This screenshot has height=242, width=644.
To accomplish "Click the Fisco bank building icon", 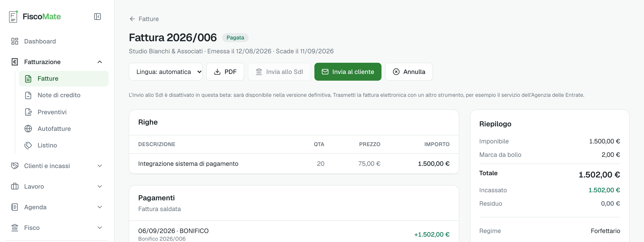I will point(15,228).
